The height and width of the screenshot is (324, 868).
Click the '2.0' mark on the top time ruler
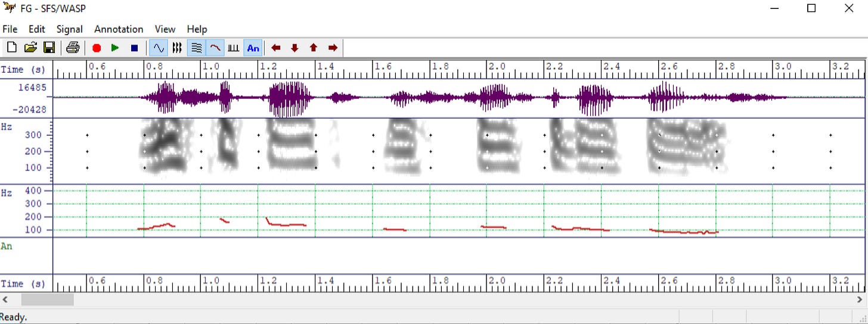pyautogui.click(x=497, y=66)
